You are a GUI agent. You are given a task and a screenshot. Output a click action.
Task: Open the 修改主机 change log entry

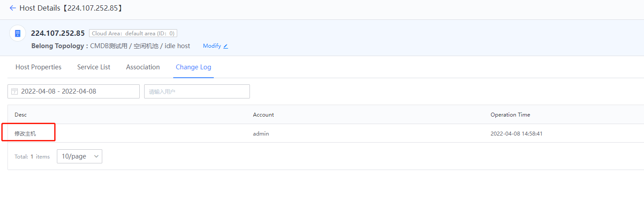[x=25, y=133]
